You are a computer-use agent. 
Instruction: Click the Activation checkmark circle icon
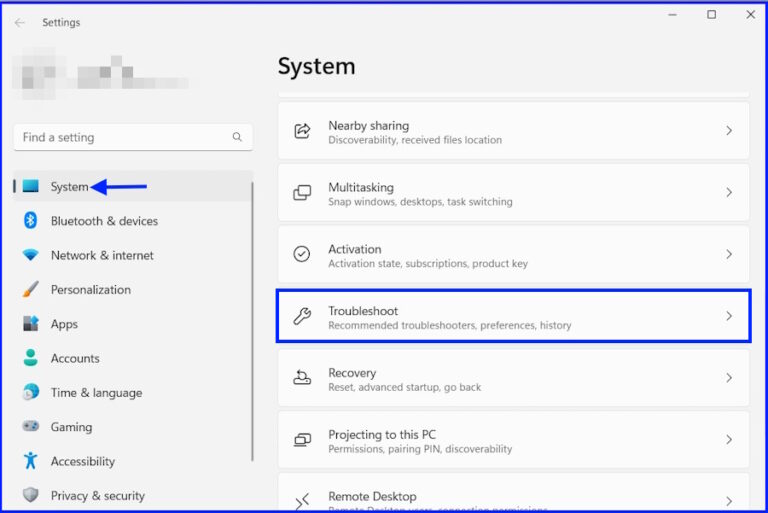click(x=302, y=254)
